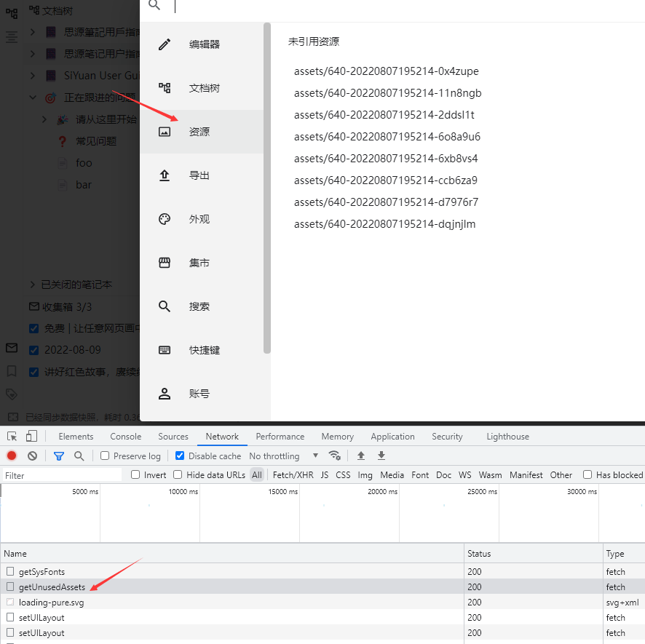Clear the network log

(33, 456)
